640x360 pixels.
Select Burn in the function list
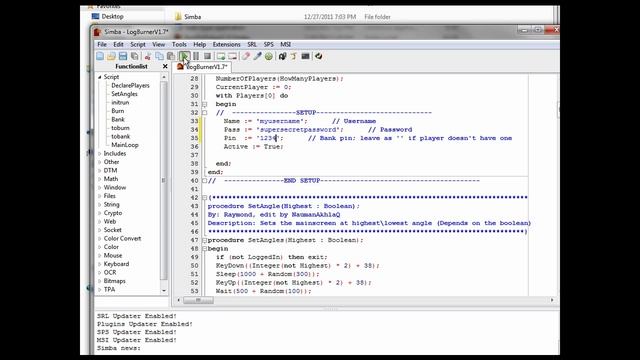118,111
